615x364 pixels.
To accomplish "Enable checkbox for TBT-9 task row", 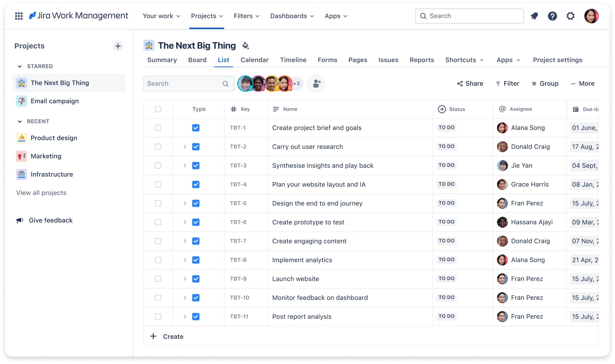I will click(158, 279).
